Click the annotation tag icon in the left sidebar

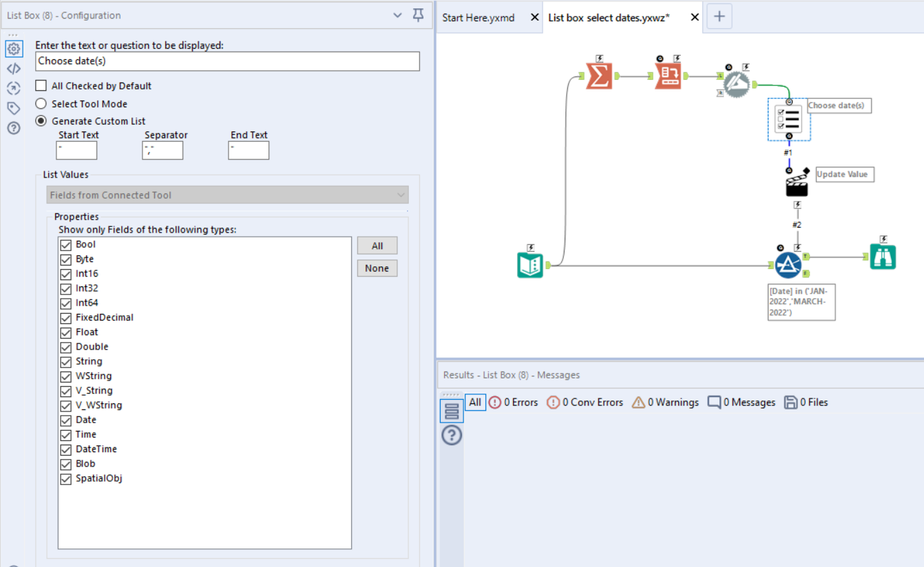[x=13, y=108]
